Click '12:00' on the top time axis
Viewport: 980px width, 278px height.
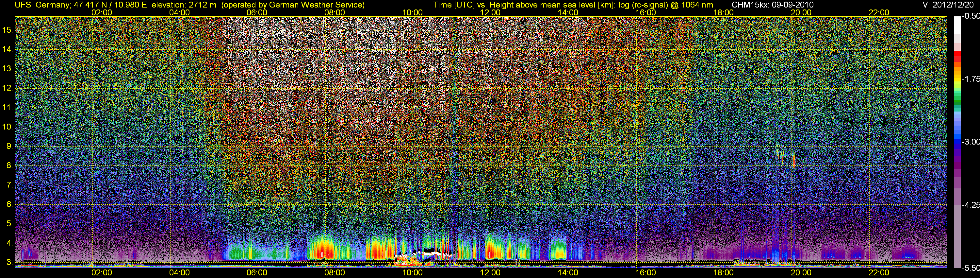tap(490, 12)
